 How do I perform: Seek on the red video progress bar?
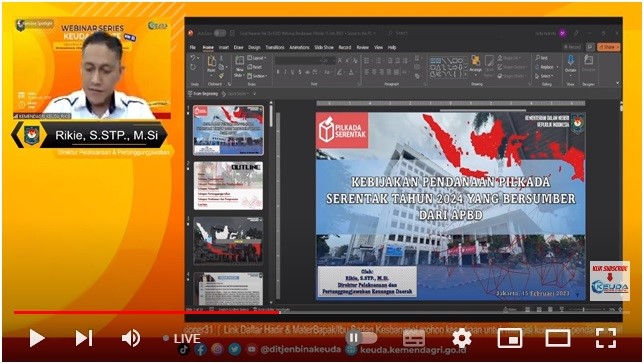pyautogui.click(x=147, y=312)
